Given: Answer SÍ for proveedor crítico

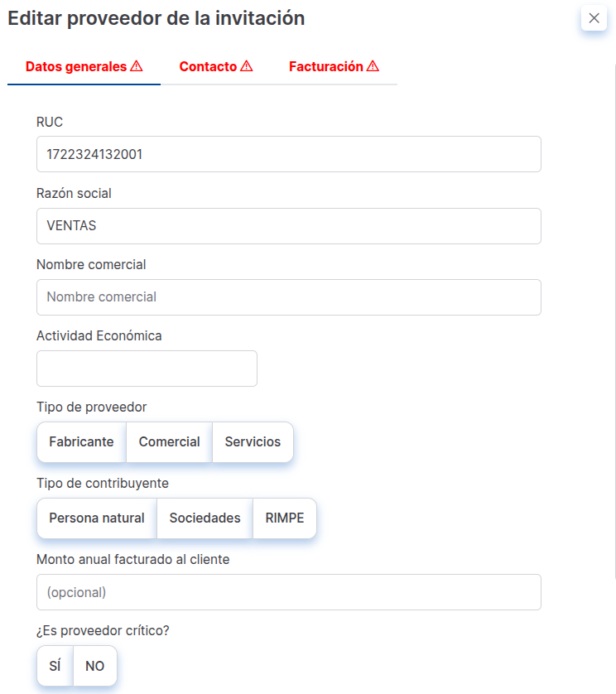Looking at the screenshot, I should click(53, 665).
